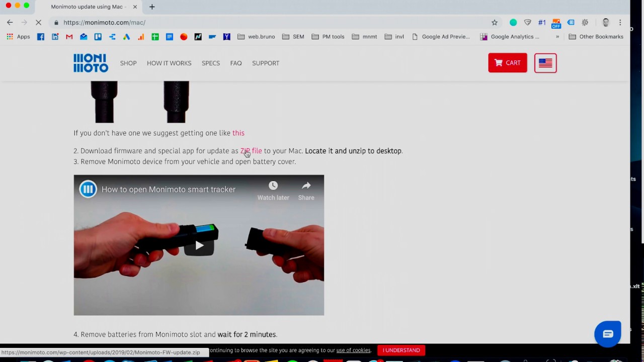
Task: Open the Yahoo bookmark
Action: point(227,37)
